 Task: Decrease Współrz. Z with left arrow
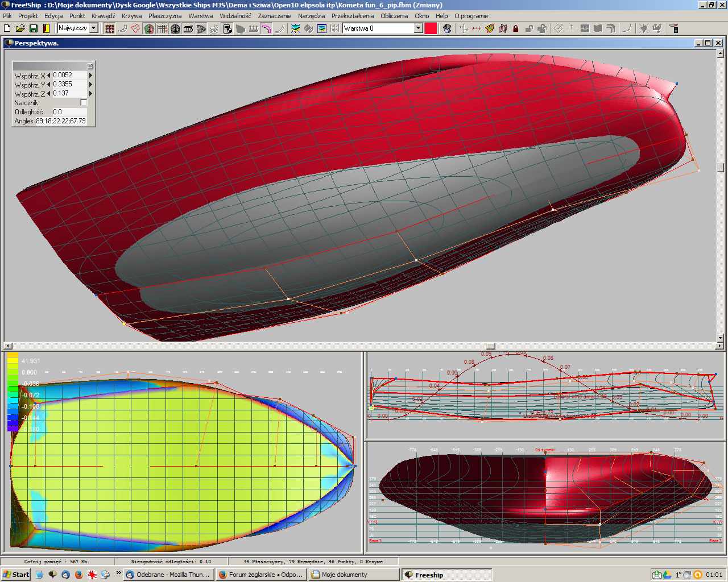point(49,93)
